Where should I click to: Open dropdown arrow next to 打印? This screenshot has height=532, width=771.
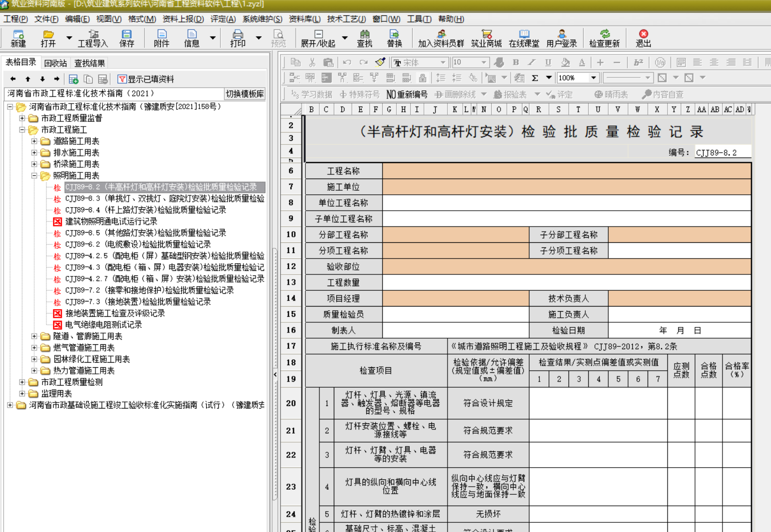pos(259,38)
